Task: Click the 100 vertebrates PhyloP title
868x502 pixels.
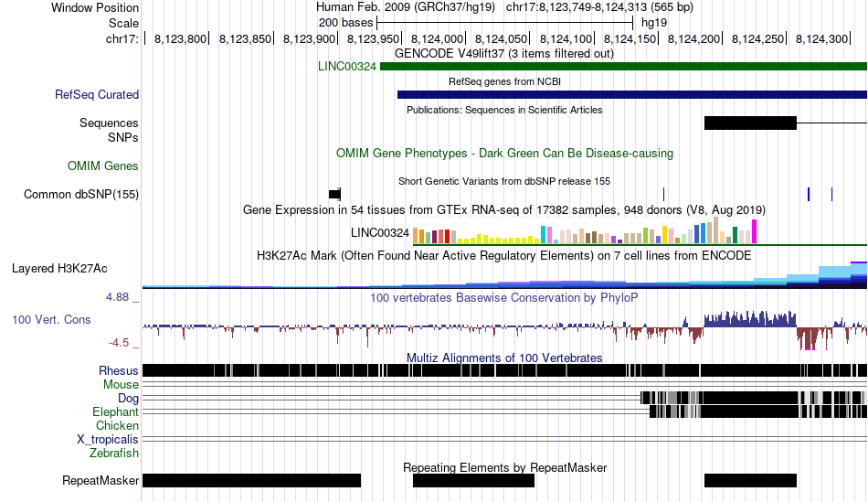Action: pyautogui.click(x=504, y=297)
